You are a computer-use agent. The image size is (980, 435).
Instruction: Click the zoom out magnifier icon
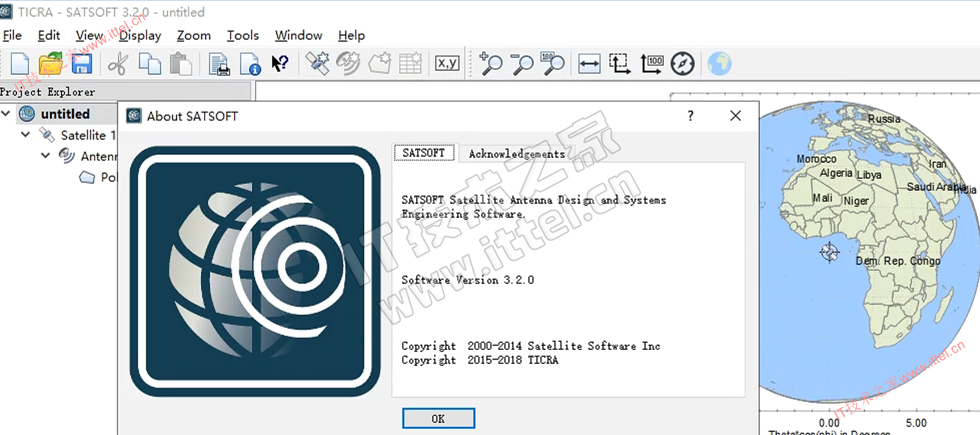[522, 64]
